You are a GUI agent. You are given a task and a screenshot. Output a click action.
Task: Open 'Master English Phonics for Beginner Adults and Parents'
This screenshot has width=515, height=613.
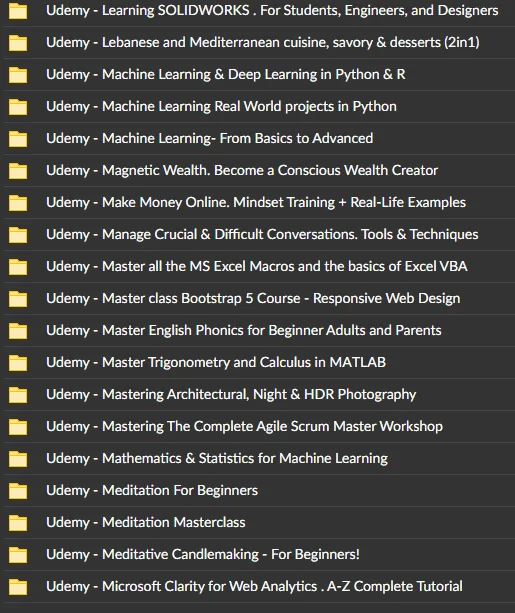[272, 331]
